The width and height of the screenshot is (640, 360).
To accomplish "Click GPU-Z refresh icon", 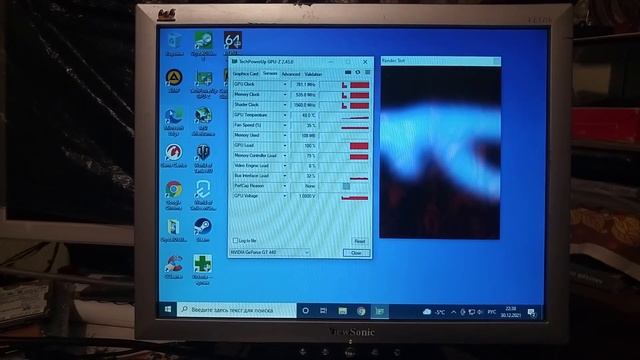I will 358,73.
